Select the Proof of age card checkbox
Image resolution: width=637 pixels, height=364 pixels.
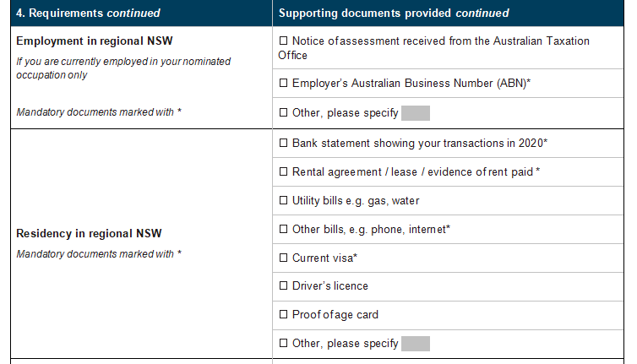click(284, 314)
